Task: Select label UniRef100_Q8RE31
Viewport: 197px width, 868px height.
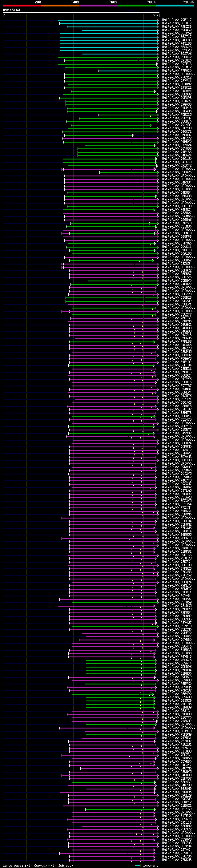Action: (x=177, y=369)
